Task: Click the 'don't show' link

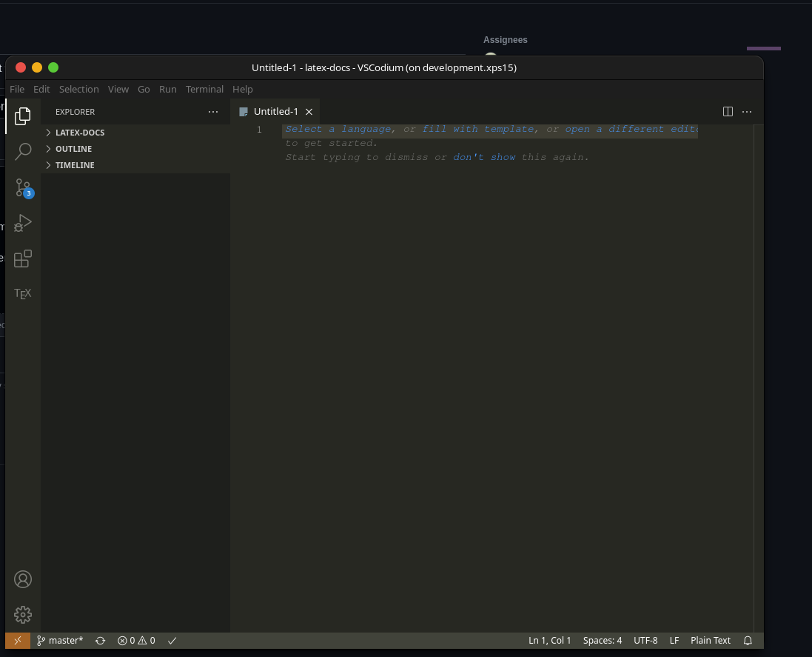Action: click(484, 157)
